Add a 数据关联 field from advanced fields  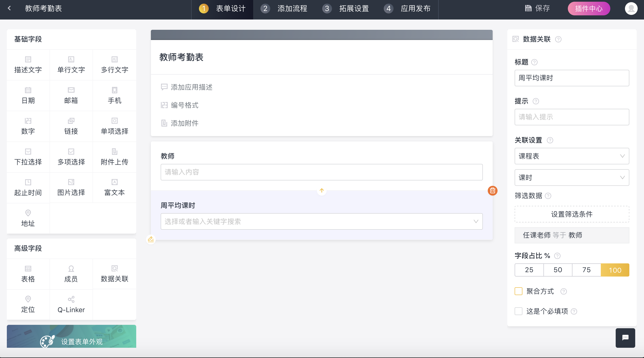pyautogui.click(x=114, y=274)
